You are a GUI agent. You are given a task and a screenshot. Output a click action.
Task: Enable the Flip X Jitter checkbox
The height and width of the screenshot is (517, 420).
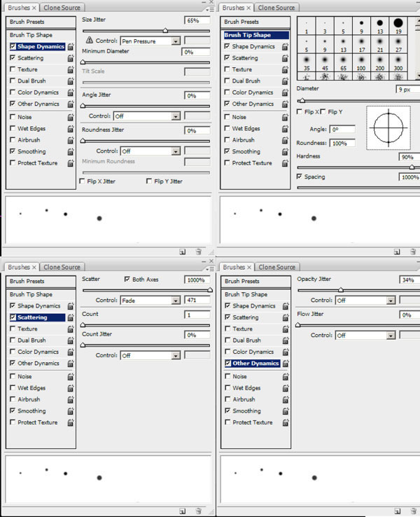pyautogui.click(x=83, y=181)
